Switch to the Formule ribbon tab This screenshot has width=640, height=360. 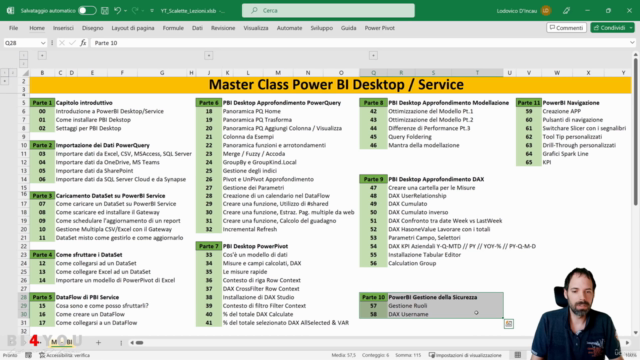coord(173,28)
